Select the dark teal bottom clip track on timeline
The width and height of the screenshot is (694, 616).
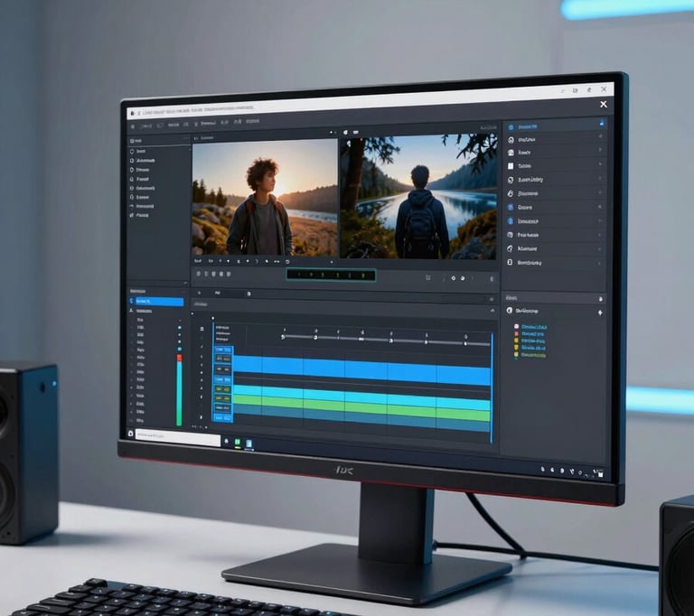[362, 419]
